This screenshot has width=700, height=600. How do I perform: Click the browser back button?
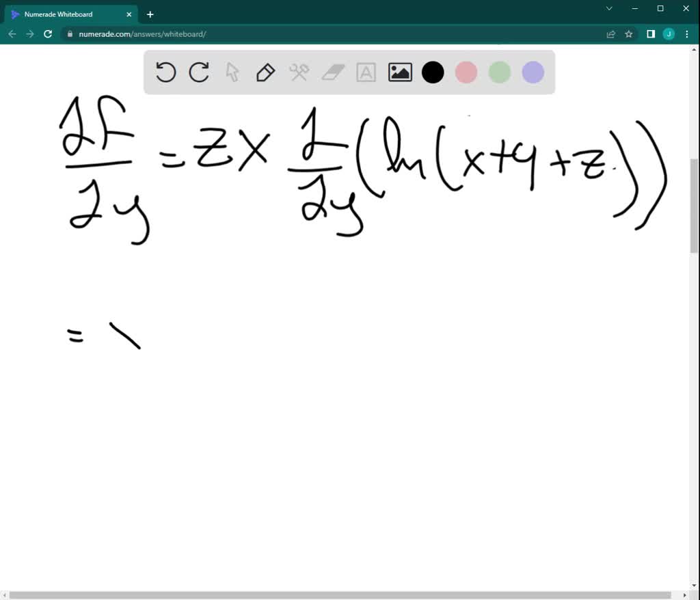pos(12,33)
